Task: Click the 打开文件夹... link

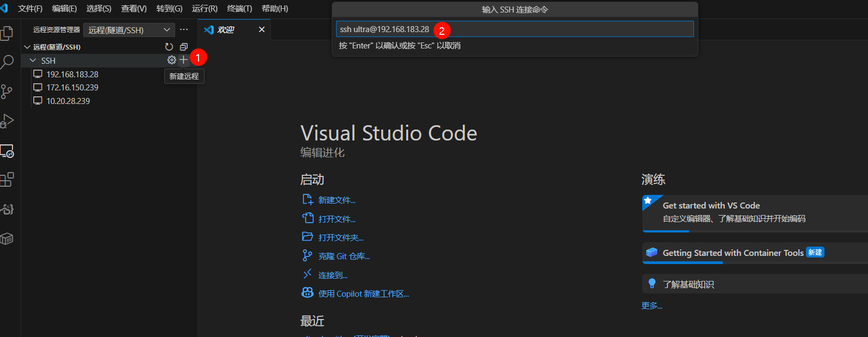Action: click(x=341, y=237)
